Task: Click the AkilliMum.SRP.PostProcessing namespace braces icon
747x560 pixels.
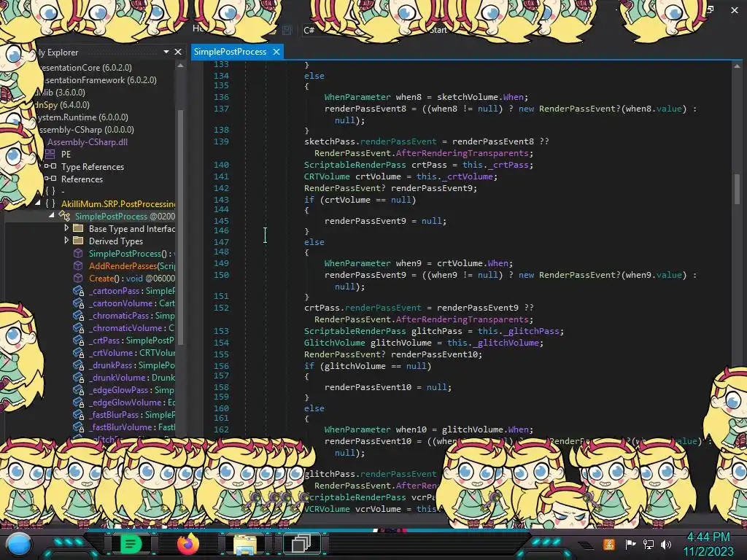Action: click(50, 203)
